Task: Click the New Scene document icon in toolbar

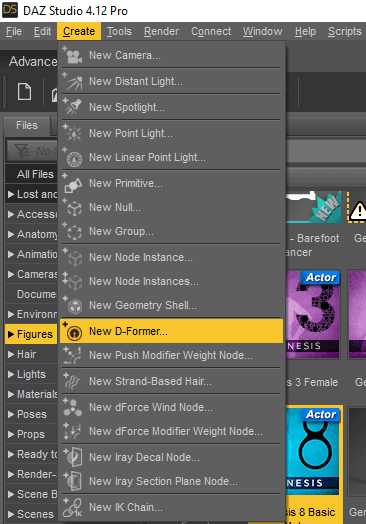Action: click(x=24, y=92)
